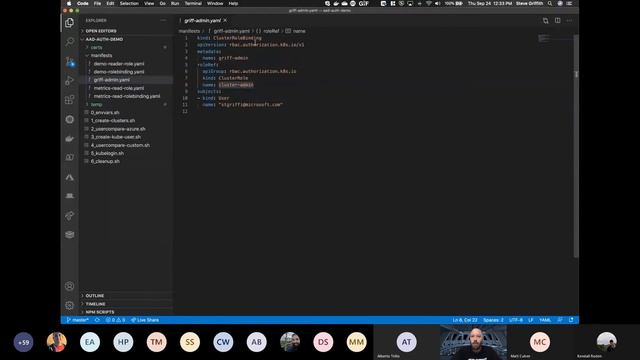Click the notifications bell in status bar

[571, 320]
